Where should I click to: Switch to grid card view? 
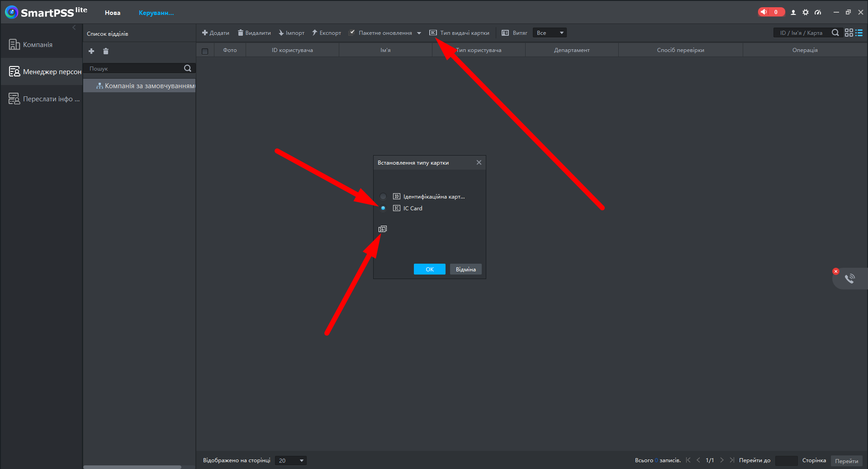(849, 33)
